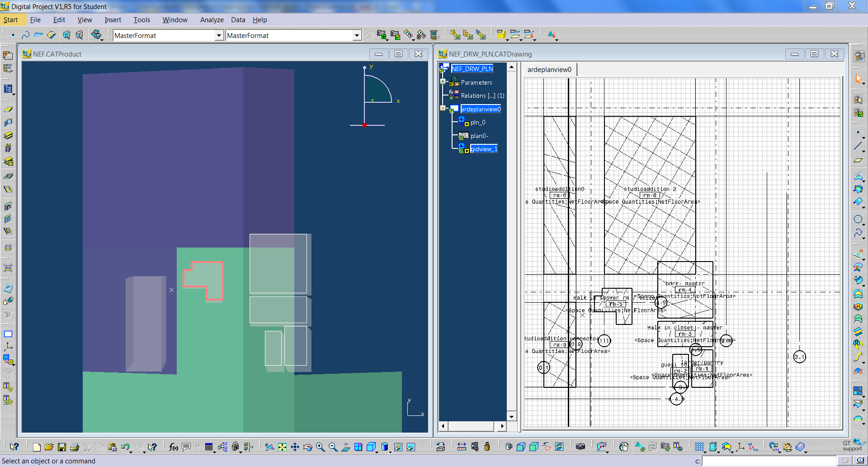Screen dimensions: 868x467
Task: Select pln_0 in the tree
Action: pos(478,122)
